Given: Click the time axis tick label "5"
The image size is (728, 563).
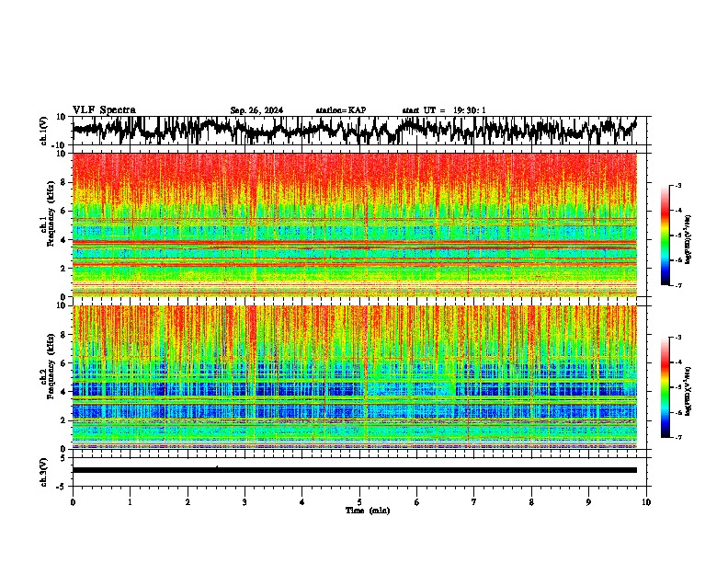Looking at the screenshot, I should [359, 502].
